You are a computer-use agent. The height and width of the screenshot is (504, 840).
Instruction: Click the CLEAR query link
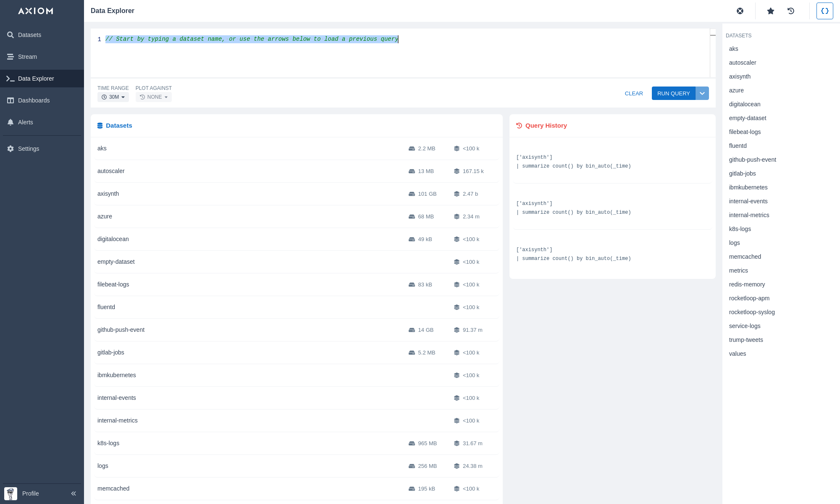(634, 93)
